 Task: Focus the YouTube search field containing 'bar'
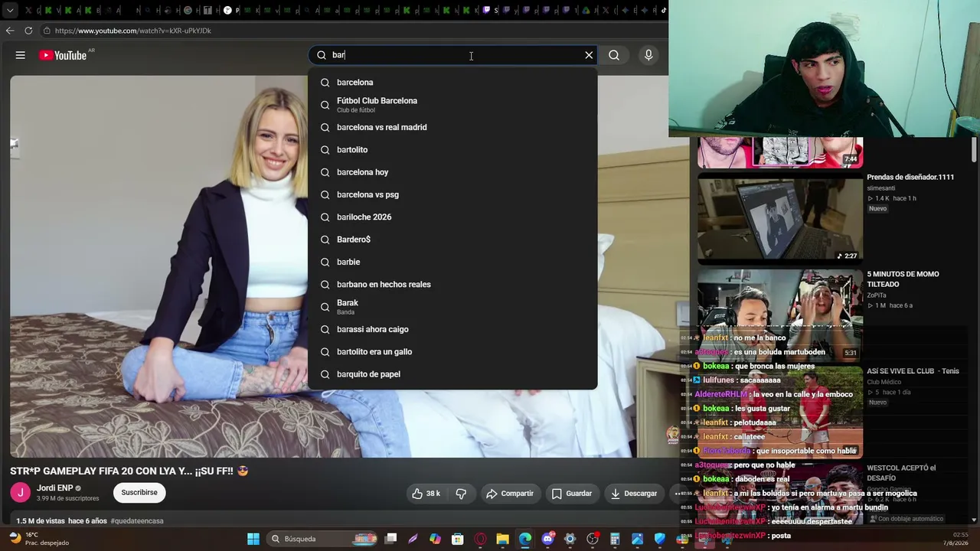452,55
